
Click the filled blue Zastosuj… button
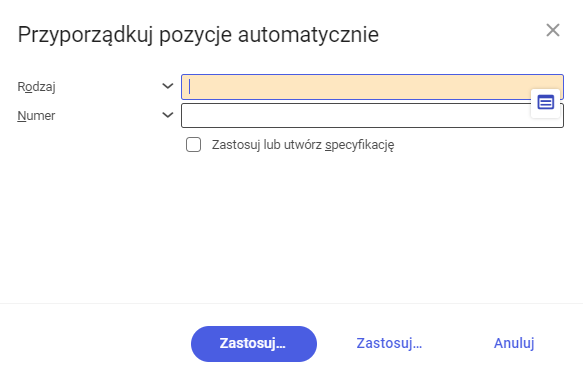[x=254, y=344]
